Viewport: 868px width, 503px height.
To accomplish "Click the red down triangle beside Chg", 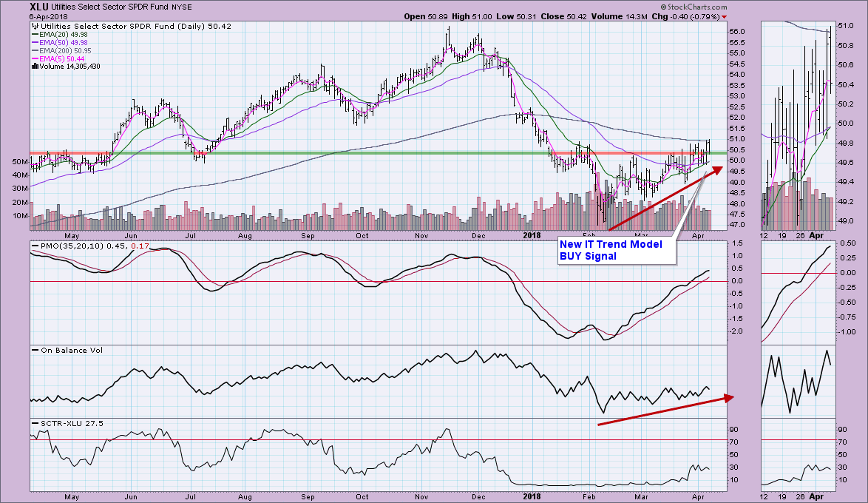I will [x=724, y=17].
